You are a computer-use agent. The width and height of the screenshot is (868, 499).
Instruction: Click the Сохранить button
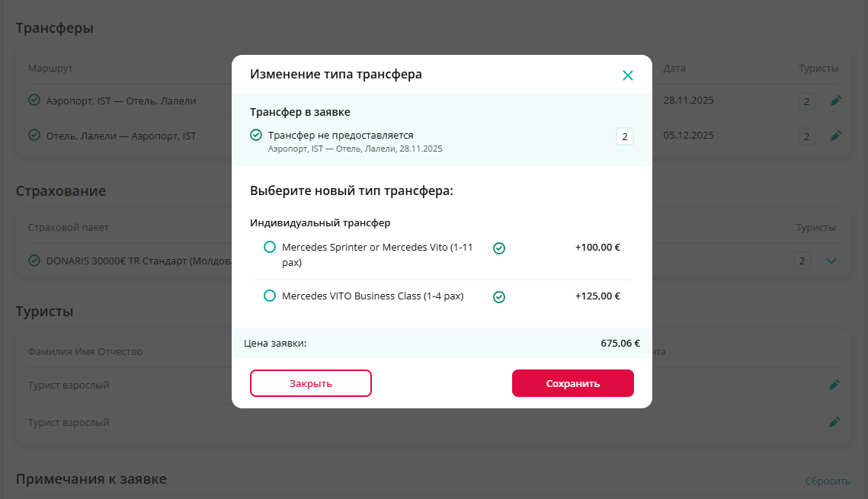pyautogui.click(x=572, y=383)
